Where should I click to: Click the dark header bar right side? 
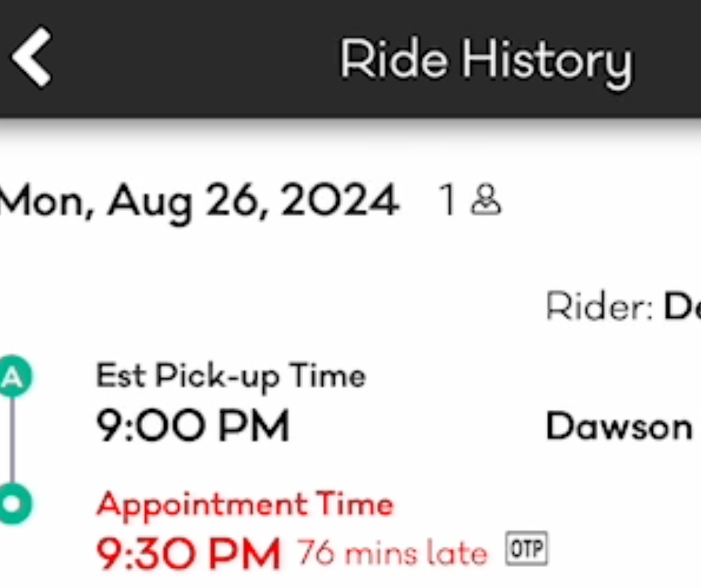[x=669, y=60]
